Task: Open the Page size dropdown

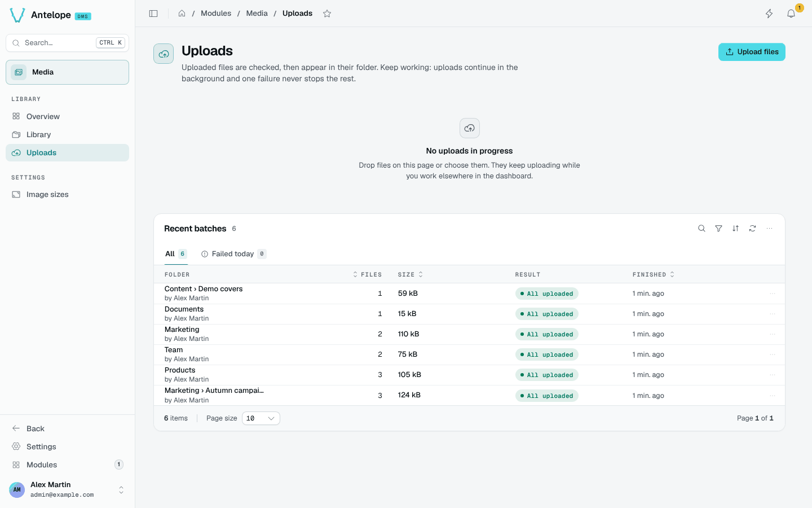Action: click(x=261, y=418)
